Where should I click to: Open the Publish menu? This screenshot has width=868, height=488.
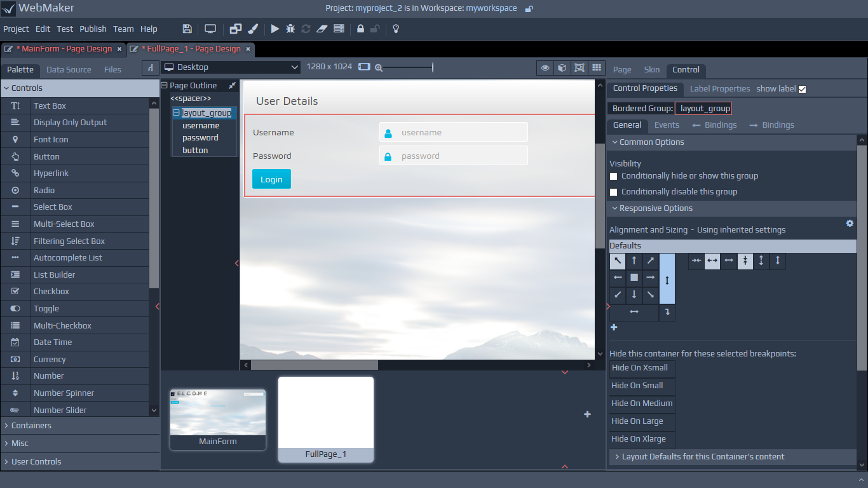tap(93, 29)
